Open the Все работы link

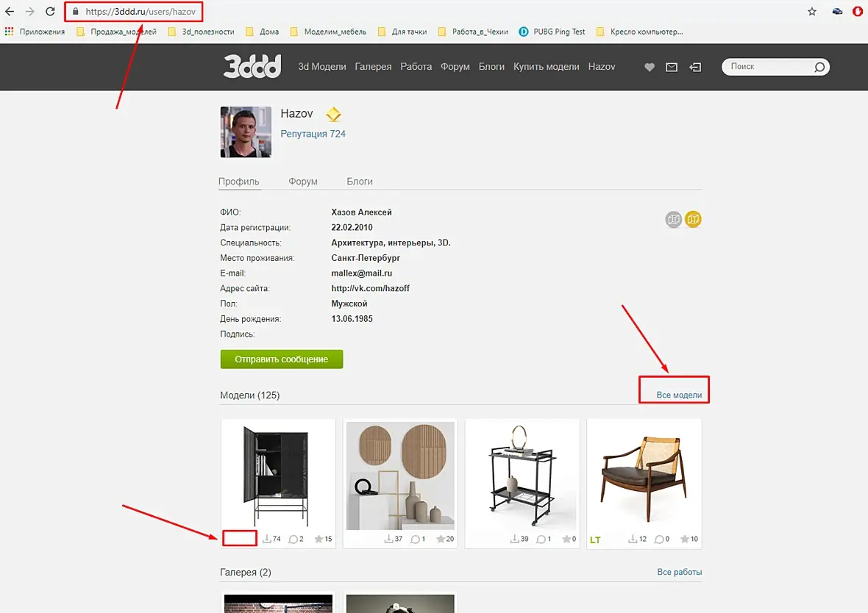tap(679, 572)
